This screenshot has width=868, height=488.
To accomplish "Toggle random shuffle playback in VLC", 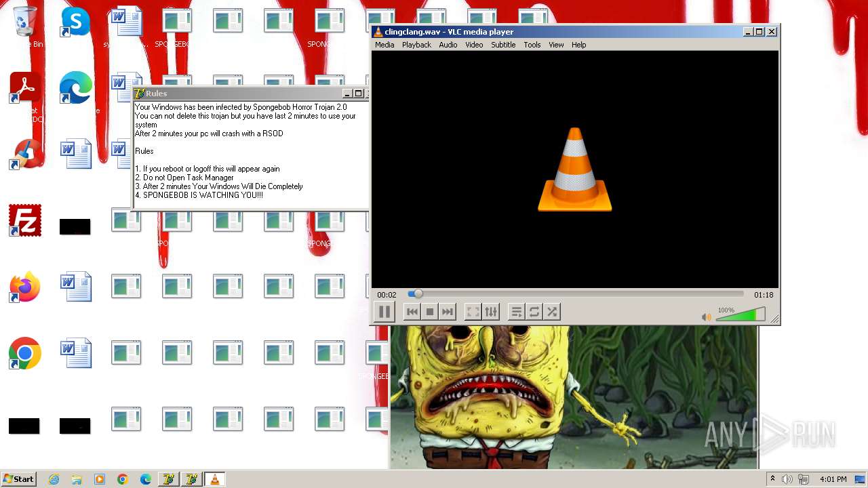I will (552, 312).
